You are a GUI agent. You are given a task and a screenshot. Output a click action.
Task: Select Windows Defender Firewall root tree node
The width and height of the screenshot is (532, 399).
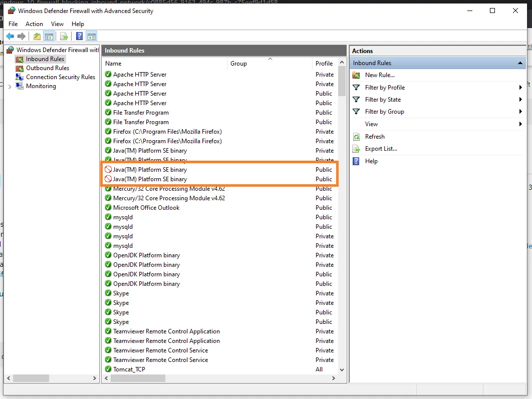point(58,50)
